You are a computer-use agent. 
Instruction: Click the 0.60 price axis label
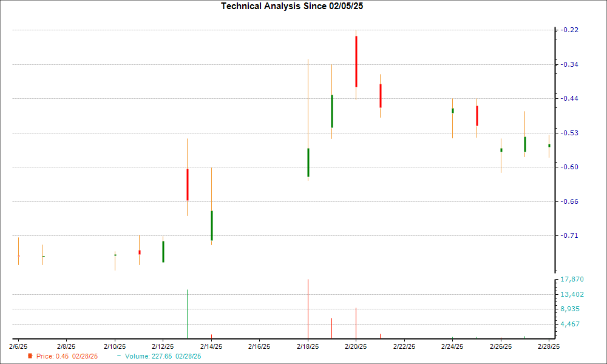(571, 167)
